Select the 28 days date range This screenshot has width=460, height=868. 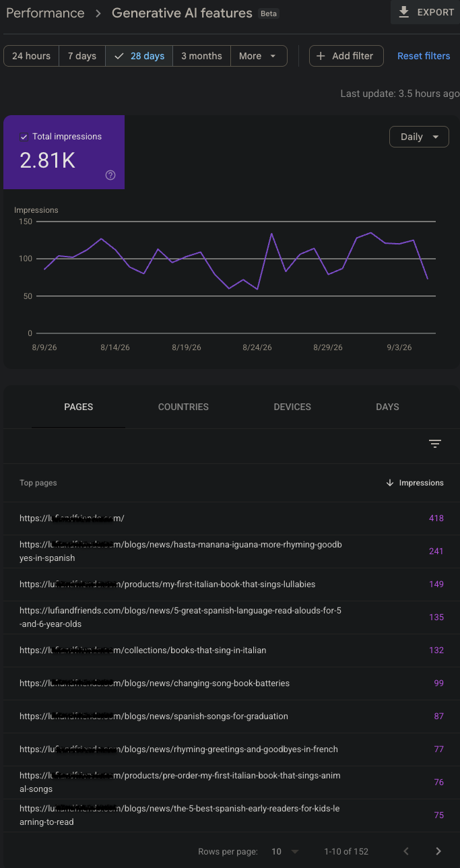tap(139, 56)
